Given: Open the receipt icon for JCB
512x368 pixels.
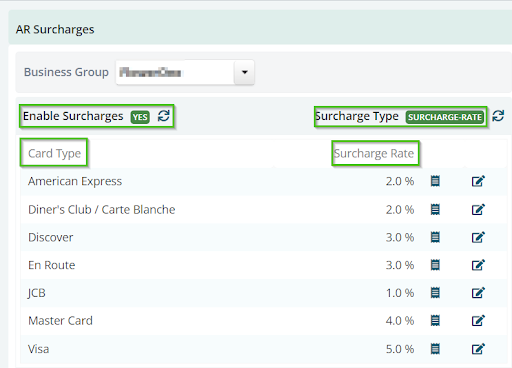Looking at the screenshot, I should pyautogui.click(x=435, y=292).
